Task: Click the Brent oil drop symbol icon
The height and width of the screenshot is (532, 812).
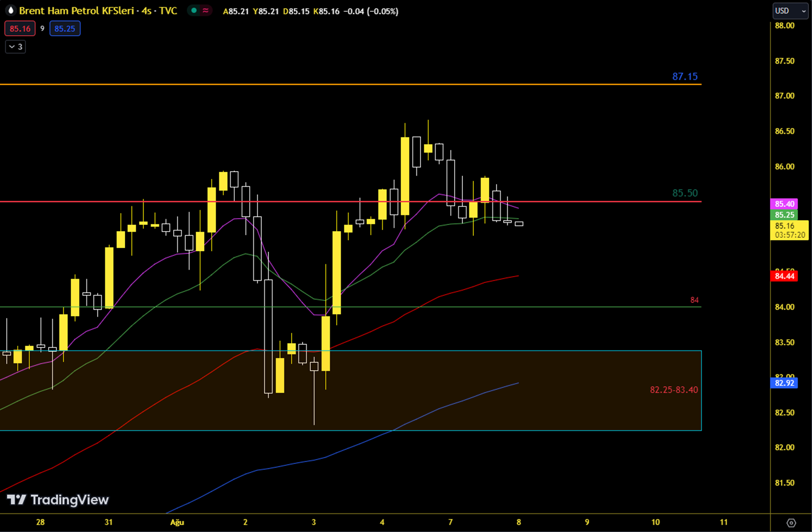Action: (10, 10)
